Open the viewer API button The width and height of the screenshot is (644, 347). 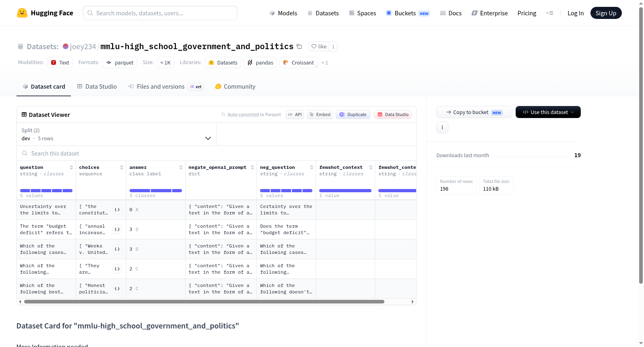pyautogui.click(x=295, y=114)
